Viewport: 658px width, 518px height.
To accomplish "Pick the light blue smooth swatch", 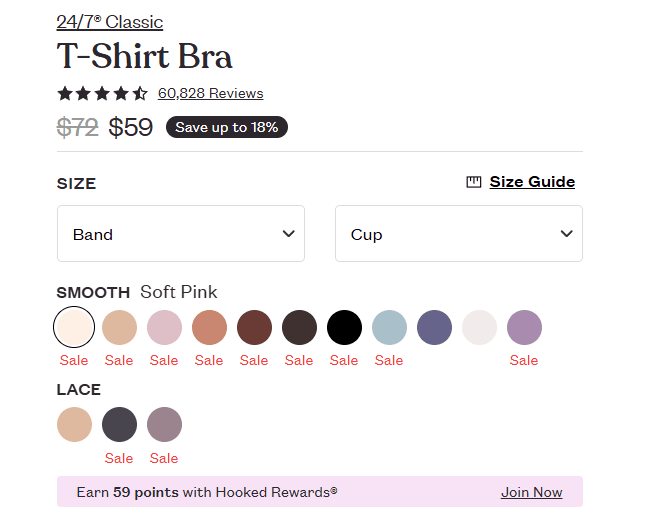I will (x=389, y=327).
